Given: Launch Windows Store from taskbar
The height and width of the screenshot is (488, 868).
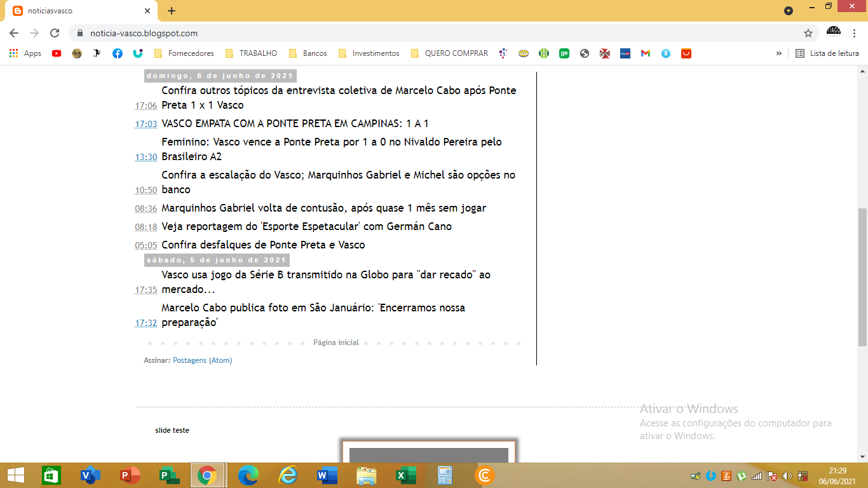Looking at the screenshot, I should (51, 475).
